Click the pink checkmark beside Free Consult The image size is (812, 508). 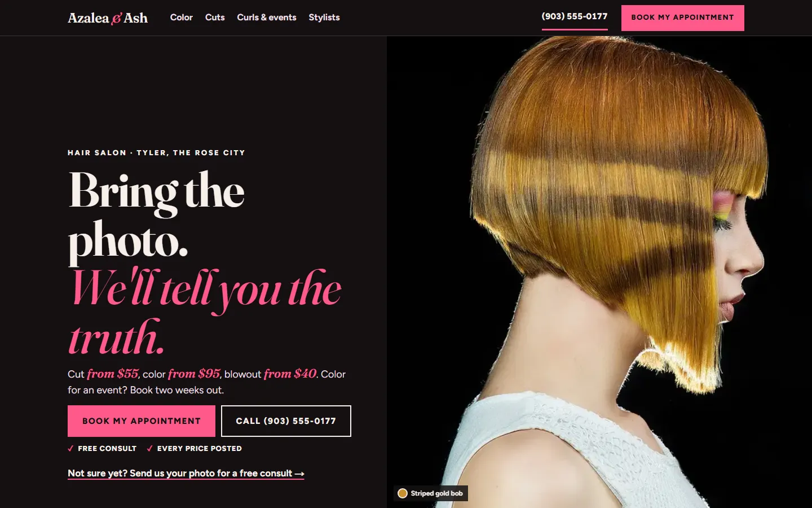70,449
